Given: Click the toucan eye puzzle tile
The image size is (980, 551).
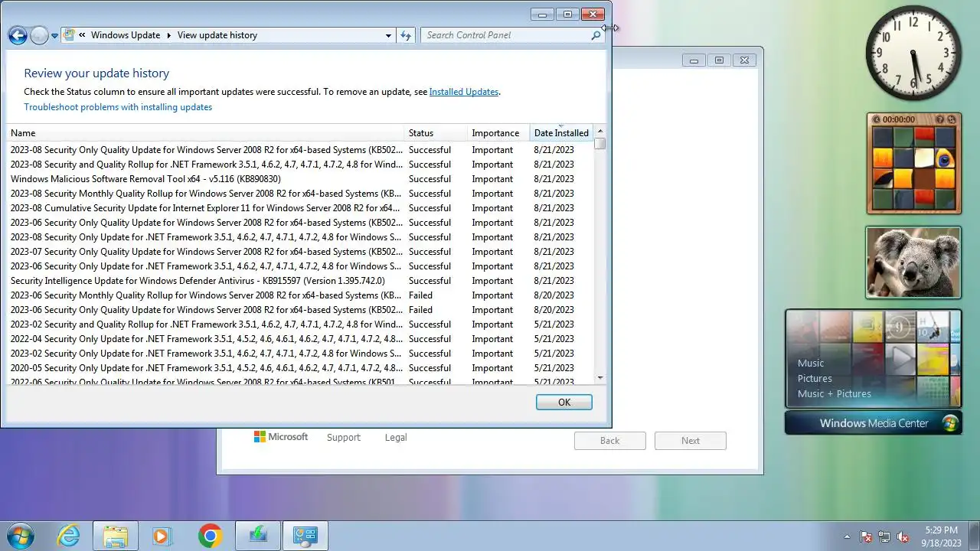Looking at the screenshot, I should (x=945, y=159).
